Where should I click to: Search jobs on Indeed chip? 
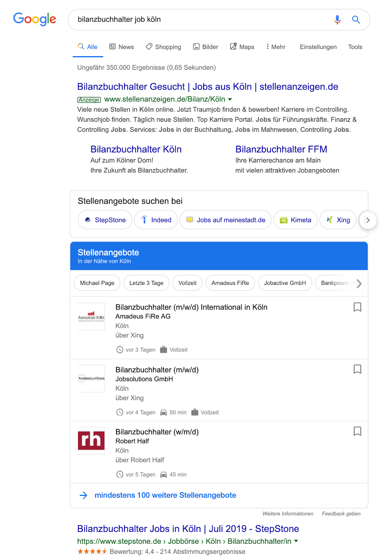point(156,220)
